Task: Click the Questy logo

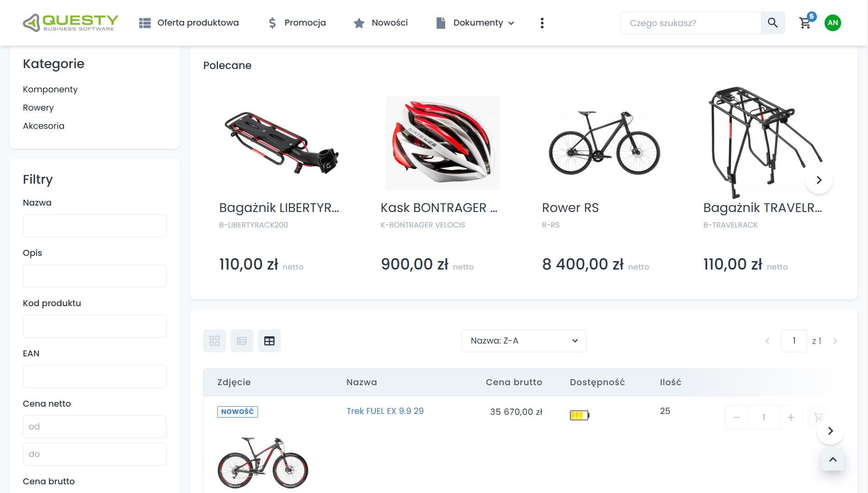Action: 71,22
